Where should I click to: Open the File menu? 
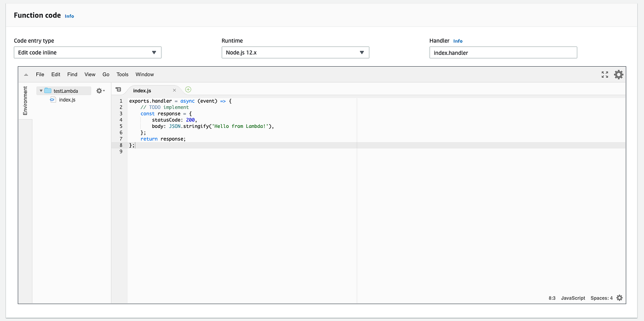40,74
